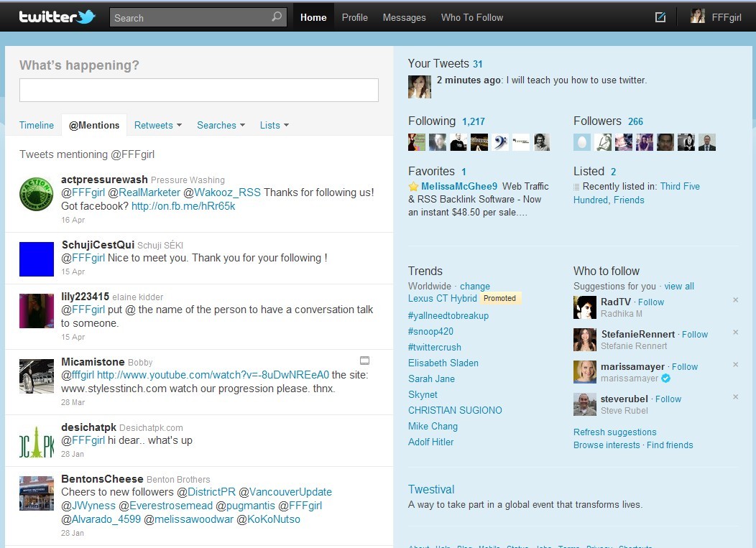Open the media icon on Micamistone's tweet
This screenshot has height=548, width=756.
(x=364, y=361)
